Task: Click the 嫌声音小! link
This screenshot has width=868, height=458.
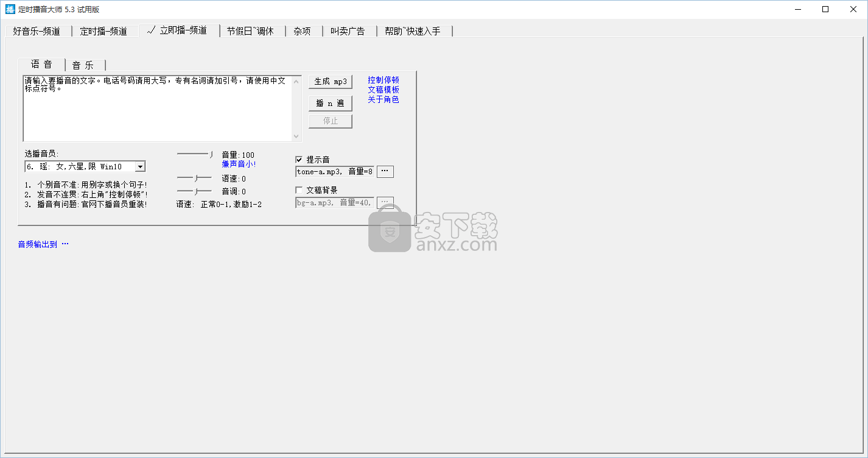Action: point(239,164)
